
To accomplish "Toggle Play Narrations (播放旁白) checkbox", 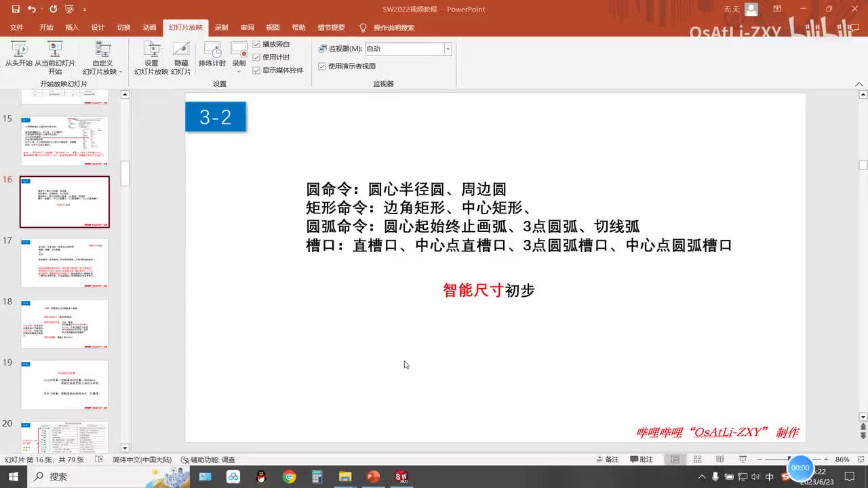I will (271, 44).
